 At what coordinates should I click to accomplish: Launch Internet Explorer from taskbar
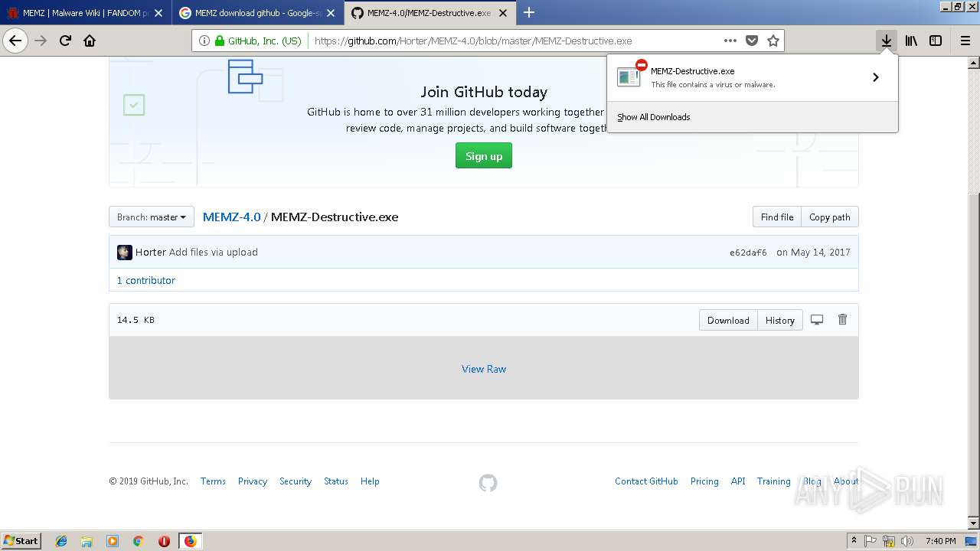point(61,541)
